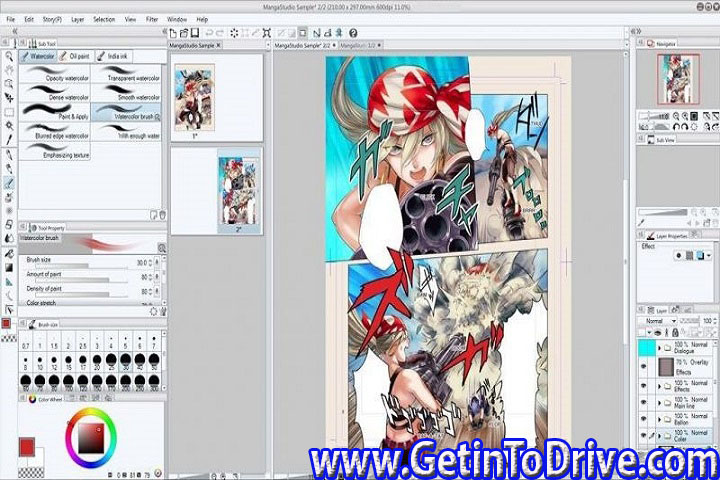Select the auto select magic wand tool
Viewport: 720px width, 480px height.
[9, 126]
